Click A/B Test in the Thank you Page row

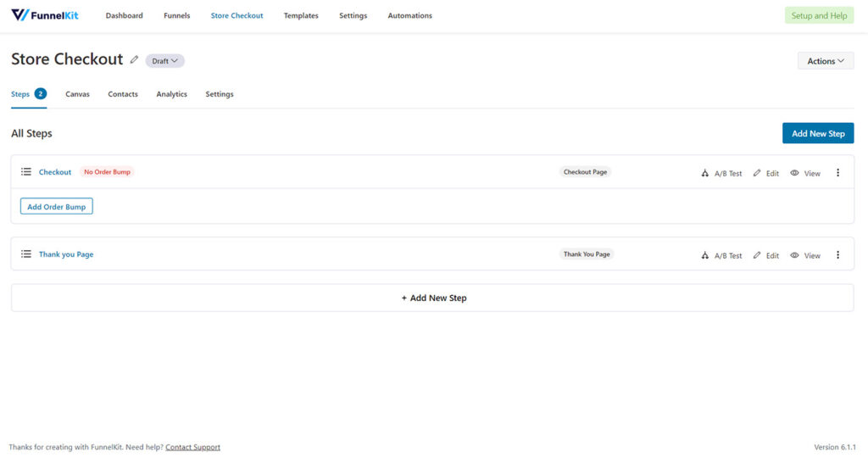tap(721, 255)
